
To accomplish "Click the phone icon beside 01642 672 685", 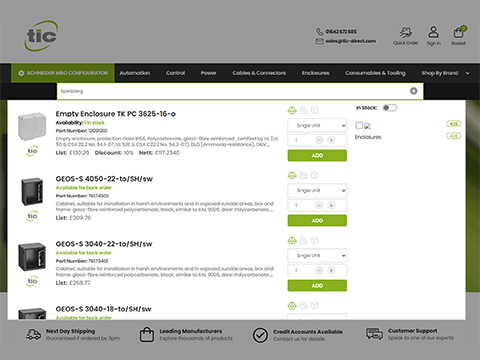I will [x=319, y=32].
